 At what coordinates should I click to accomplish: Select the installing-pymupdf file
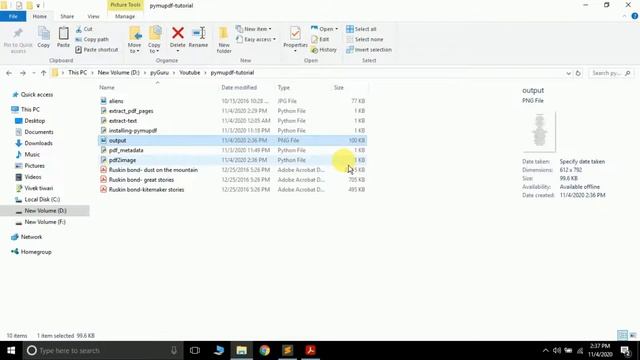[x=232, y=130]
